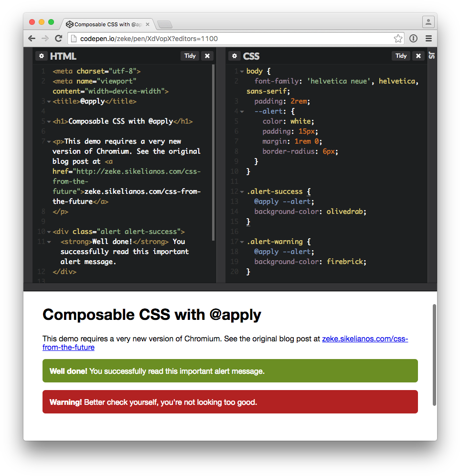
Task: Reload the current page
Action: (x=59, y=39)
